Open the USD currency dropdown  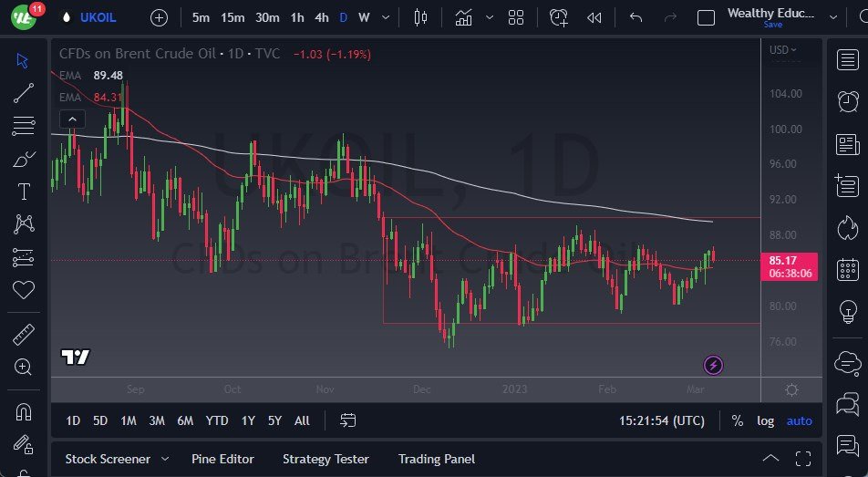(782, 50)
